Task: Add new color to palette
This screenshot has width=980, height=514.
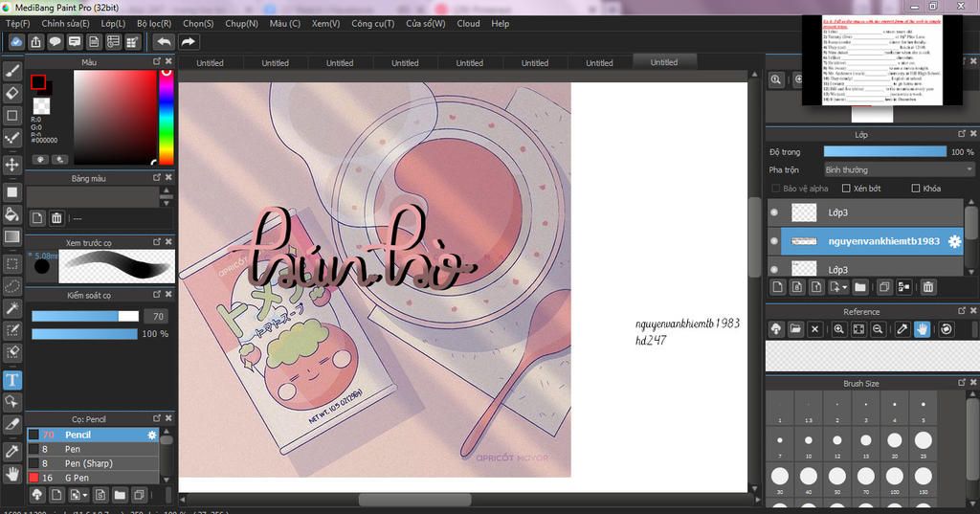Action: click(x=37, y=217)
